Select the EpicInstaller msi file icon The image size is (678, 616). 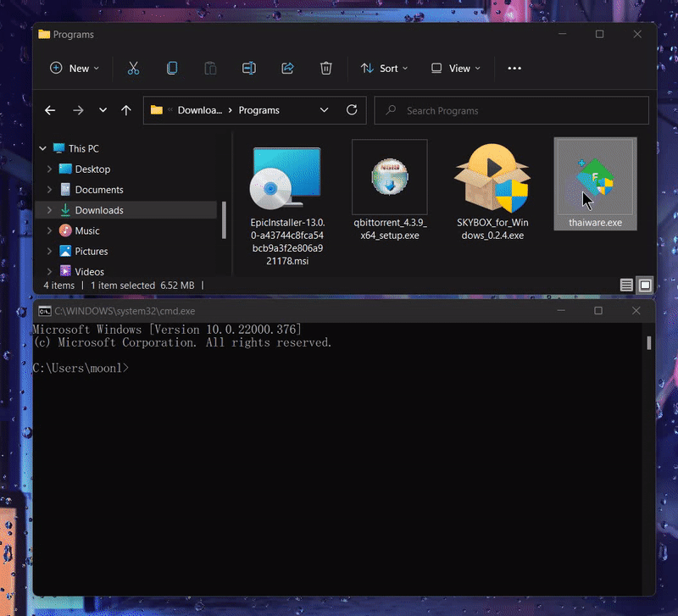286,178
